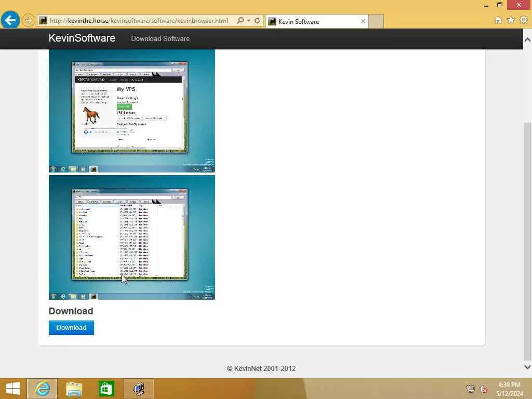
Task: Open the computer/network app on taskbar
Action: tap(139, 389)
